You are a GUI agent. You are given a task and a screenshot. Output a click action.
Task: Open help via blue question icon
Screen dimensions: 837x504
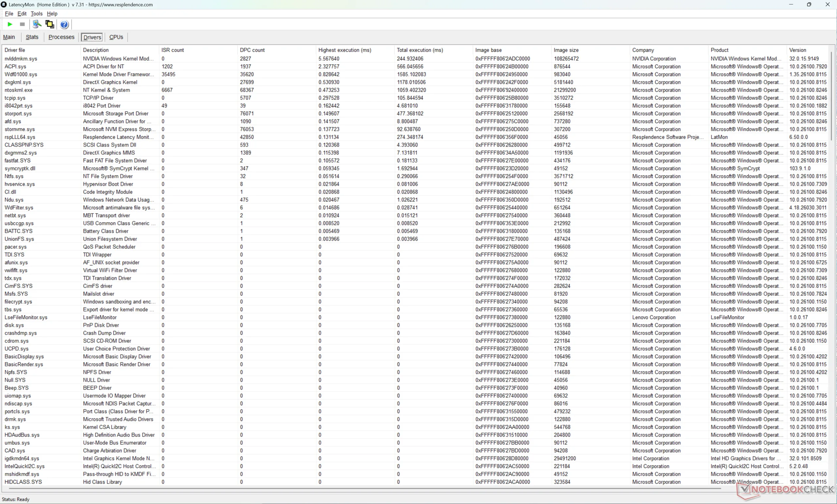(64, 24)
